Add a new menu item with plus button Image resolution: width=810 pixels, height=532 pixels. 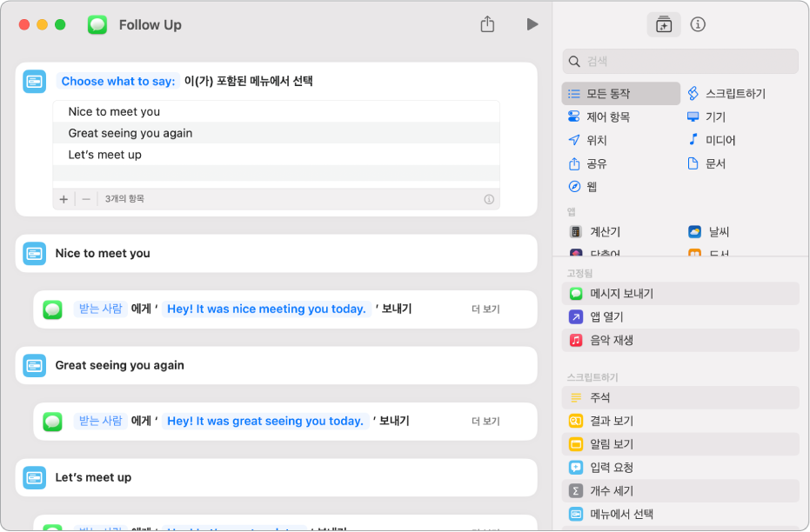pos(64,199)
